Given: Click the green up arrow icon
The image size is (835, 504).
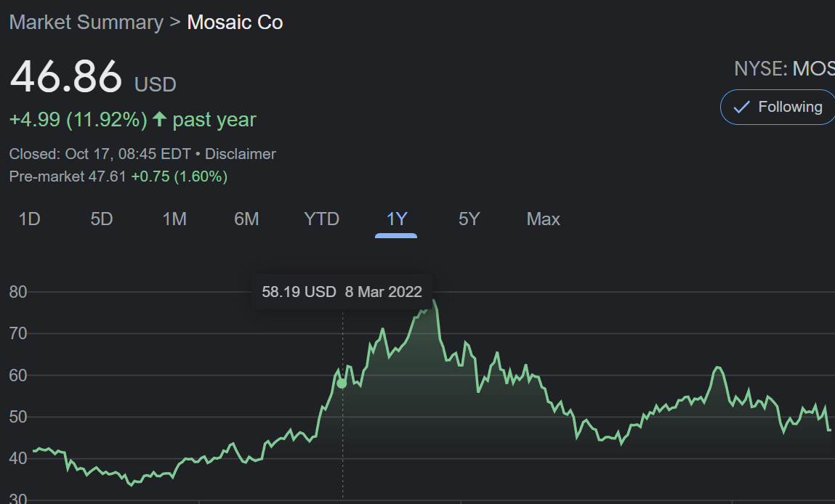Looking at the screenshot, I should (159, 118).
